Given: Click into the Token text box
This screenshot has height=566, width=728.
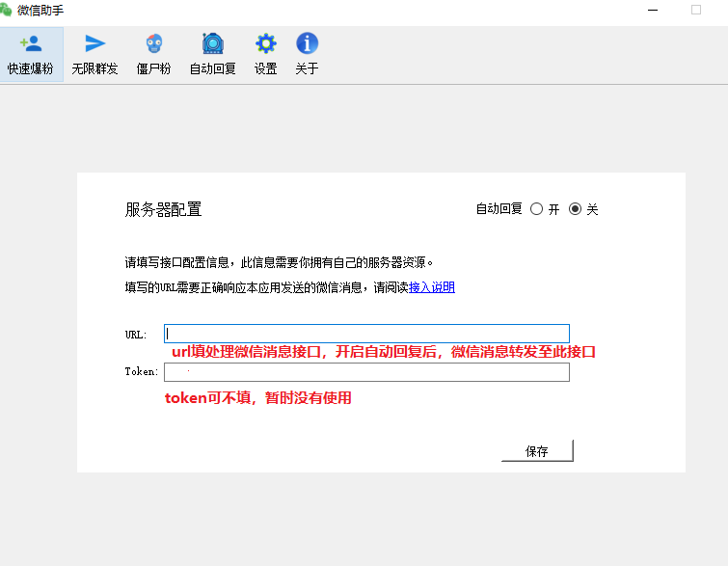Looking at the screenshot, I should click(x=366, y=372).
